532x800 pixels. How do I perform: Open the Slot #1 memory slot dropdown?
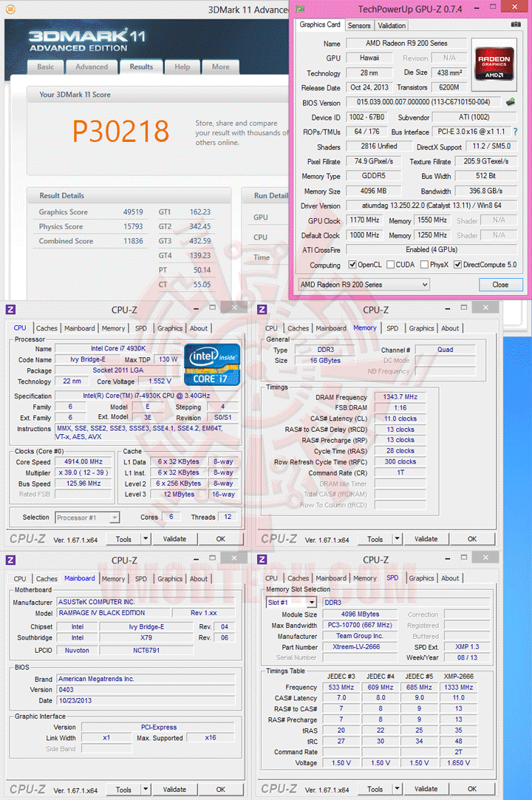click(292, 603)
